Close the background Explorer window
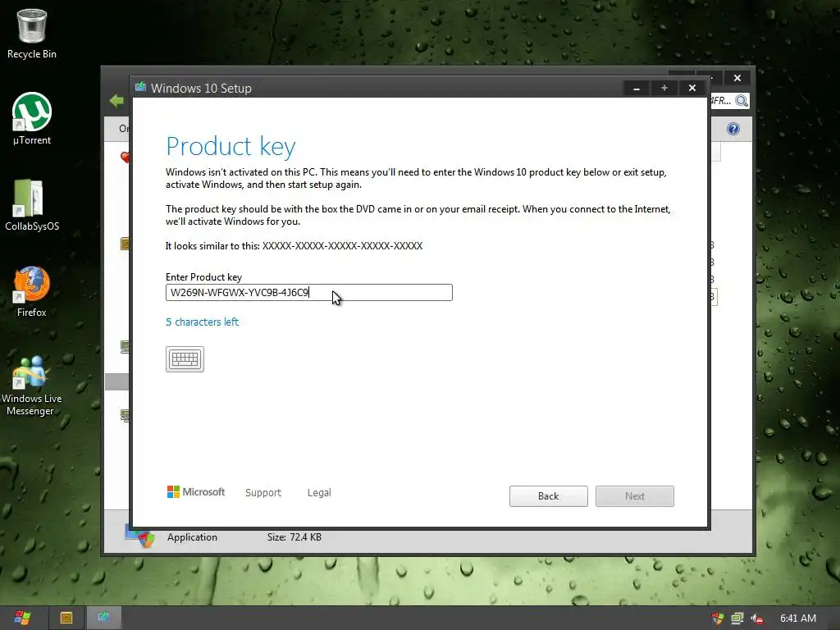840x630 pixels. (737, 78)
